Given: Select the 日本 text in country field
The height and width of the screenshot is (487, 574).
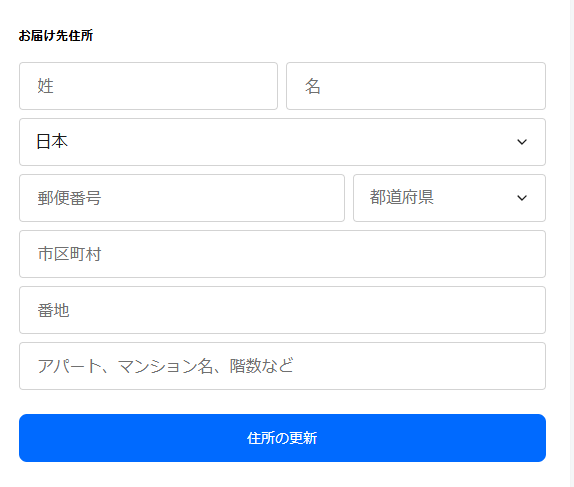Looking at the screenshot, I should point(52,141).
